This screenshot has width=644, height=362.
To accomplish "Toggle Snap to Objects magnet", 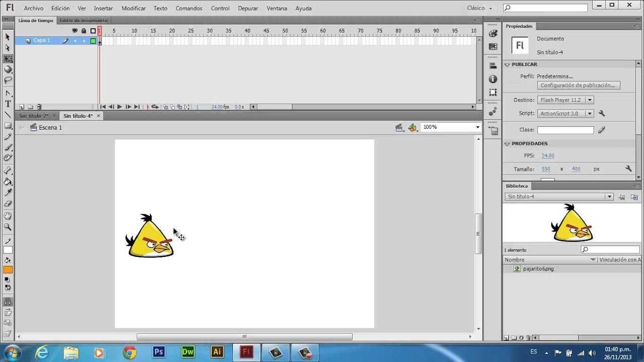I will point(8,302).
